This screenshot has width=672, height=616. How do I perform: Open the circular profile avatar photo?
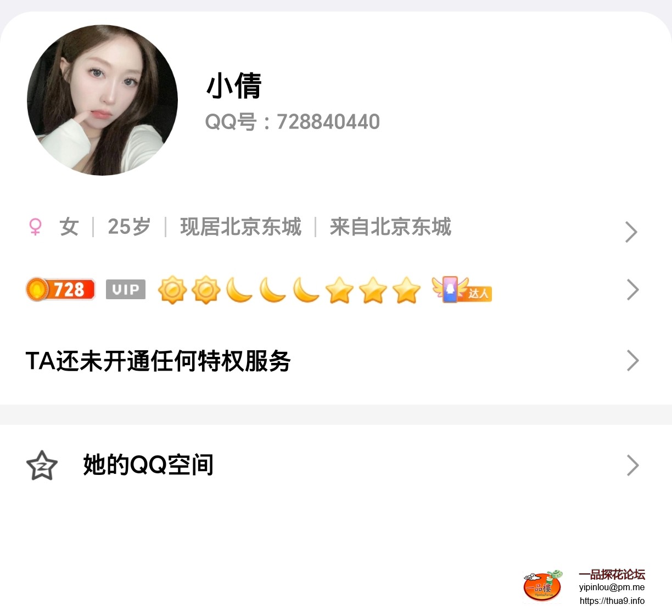click(x=102, y=100)
